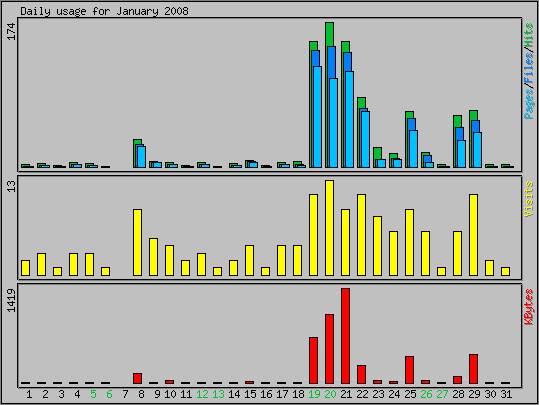The height and width of the screenshot is (405, 539).
Task: Click the light blue Pages bar for day 22
Action: click(x=366, y=139)
